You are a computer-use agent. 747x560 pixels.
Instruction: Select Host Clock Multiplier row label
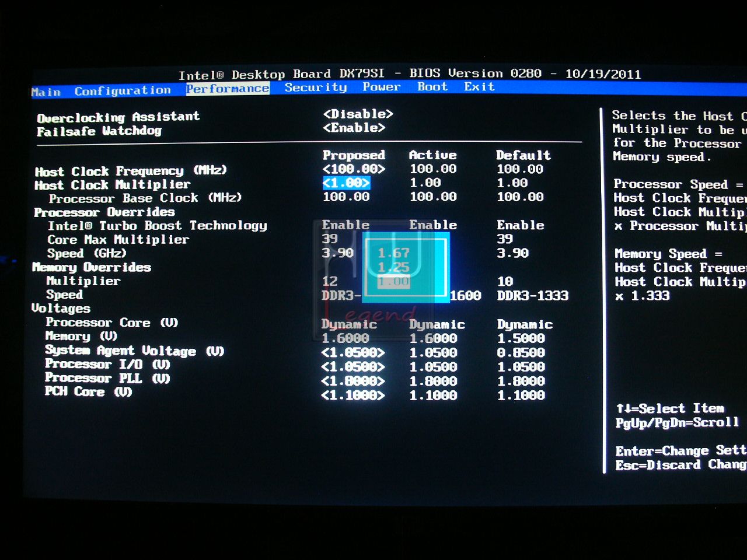point(112,185)
